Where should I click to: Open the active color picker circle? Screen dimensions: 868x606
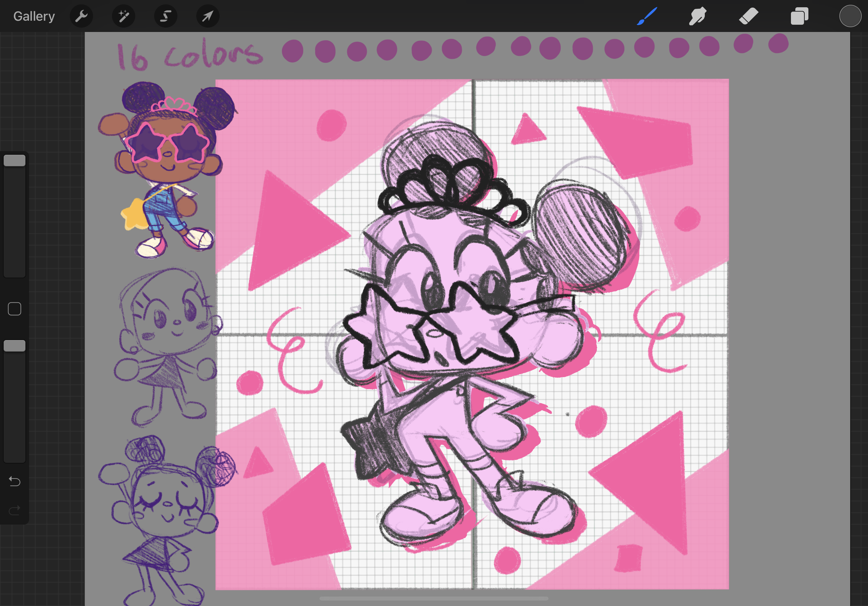(850, 16)
